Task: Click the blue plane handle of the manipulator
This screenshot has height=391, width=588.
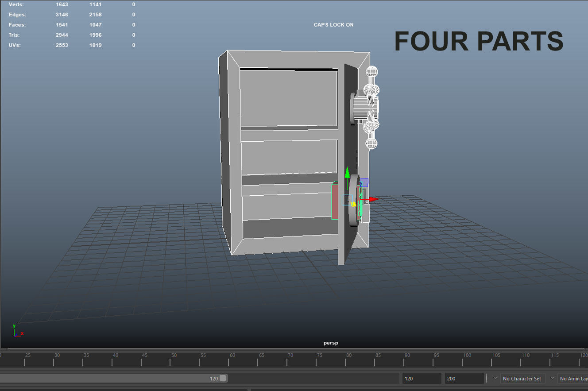Action: click(x=364, y=183)
